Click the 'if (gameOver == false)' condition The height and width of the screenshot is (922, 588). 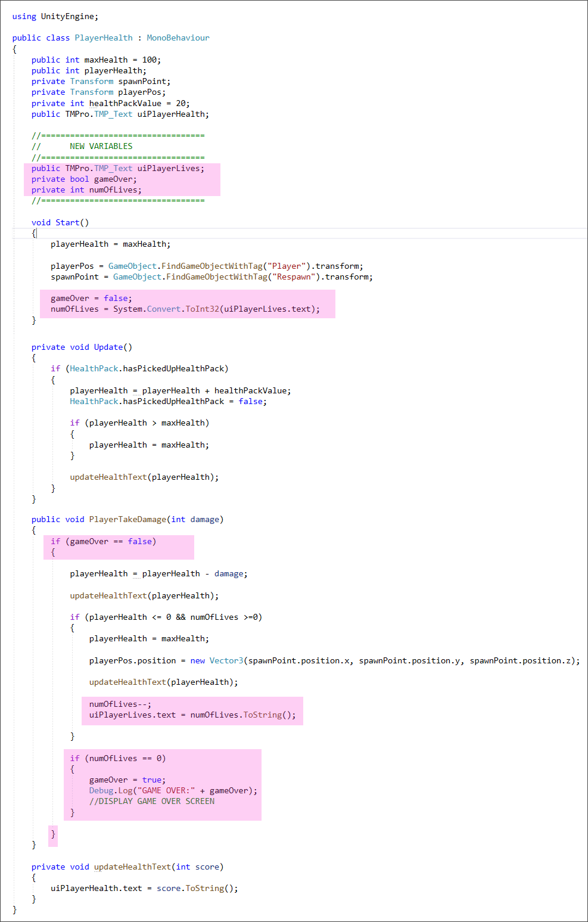point(103,541)
